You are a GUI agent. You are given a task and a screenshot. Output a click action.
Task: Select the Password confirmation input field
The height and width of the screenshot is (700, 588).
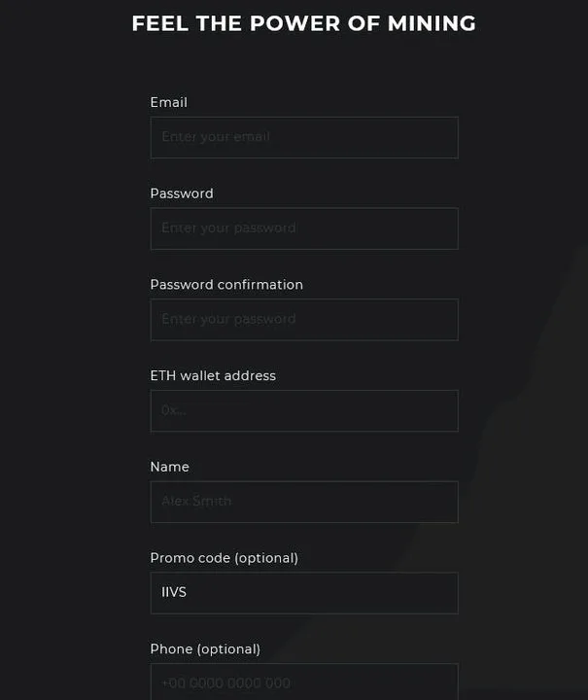(303, 320)
